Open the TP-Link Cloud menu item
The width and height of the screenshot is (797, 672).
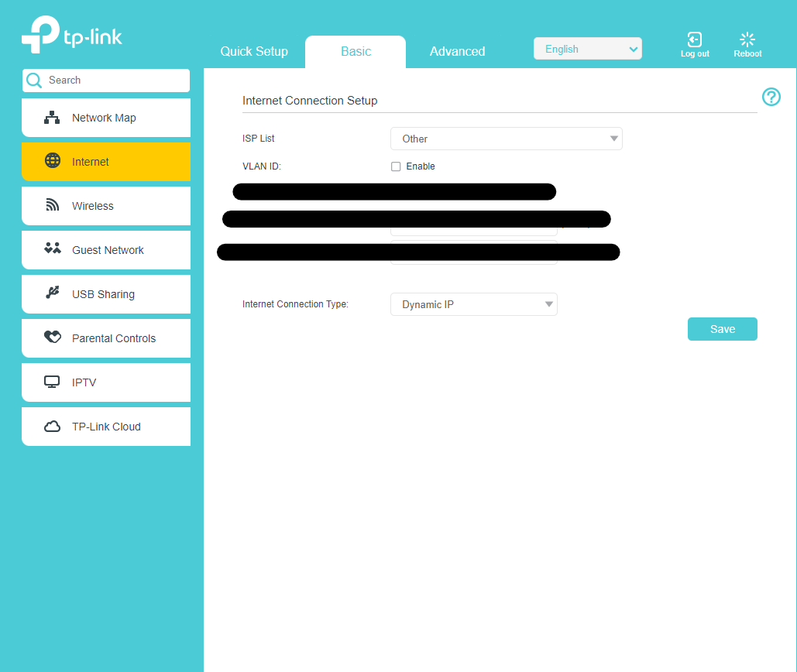[105, 427]
